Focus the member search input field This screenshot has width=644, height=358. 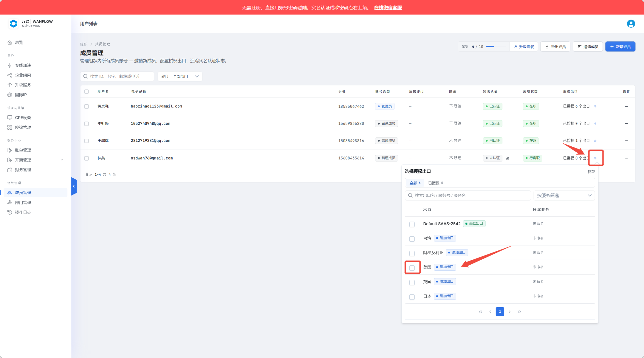117,76
